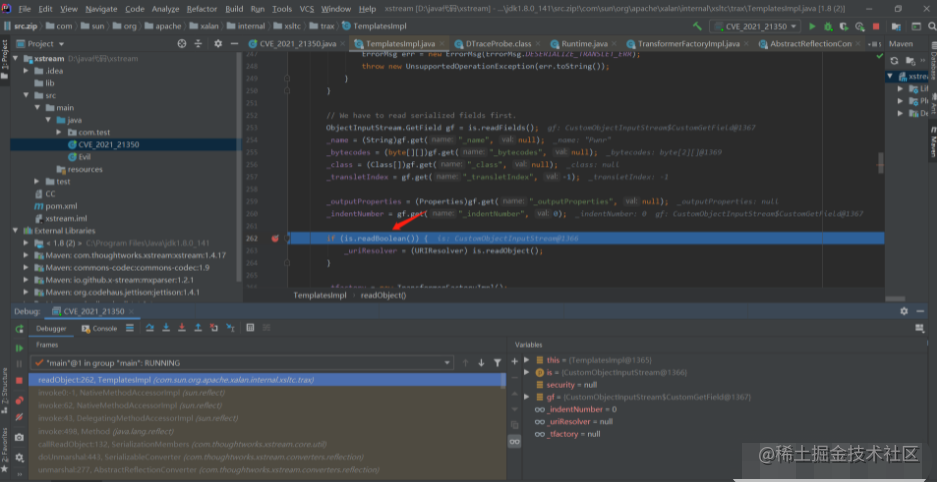The image size is (937, 482).
Task: Toggle Show Watches glasses icon in Variables
Action: pos(515,441)
